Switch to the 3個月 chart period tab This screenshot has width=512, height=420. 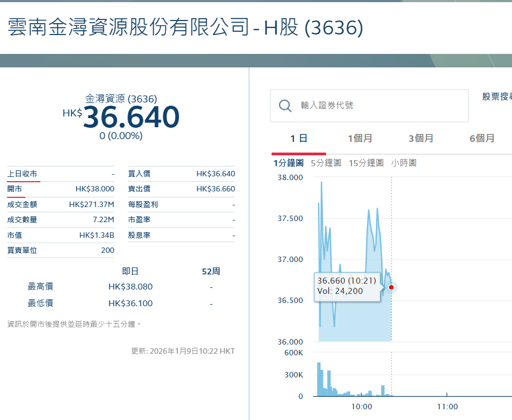(x=421, y=138)
